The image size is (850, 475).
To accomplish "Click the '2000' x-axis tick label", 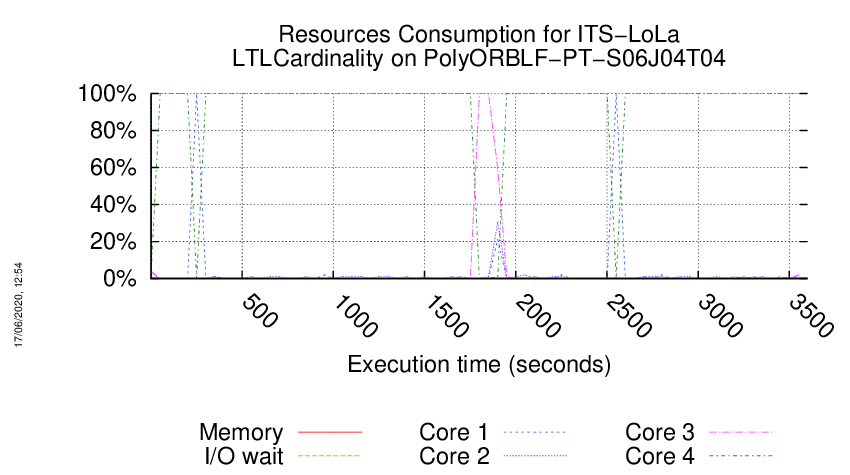I will click(x=538, y=316).
